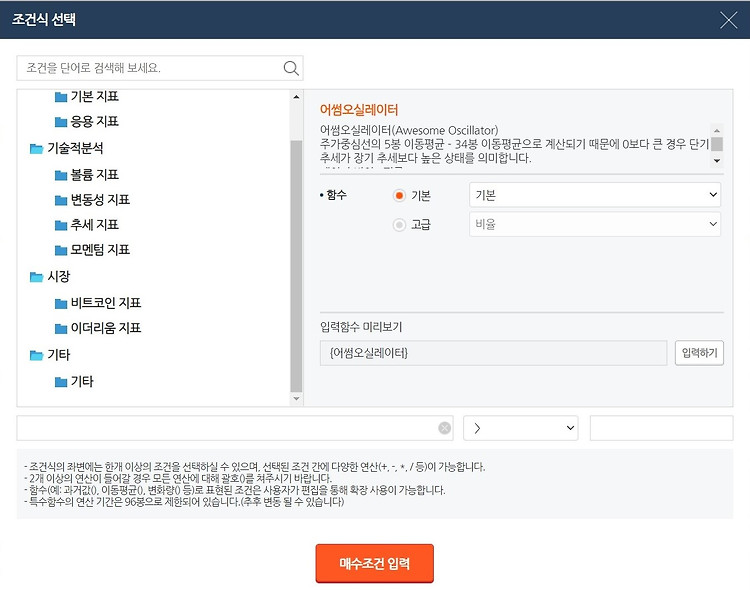
Task: Click the top-level 기타 folder icon
Action: [36, 355]
